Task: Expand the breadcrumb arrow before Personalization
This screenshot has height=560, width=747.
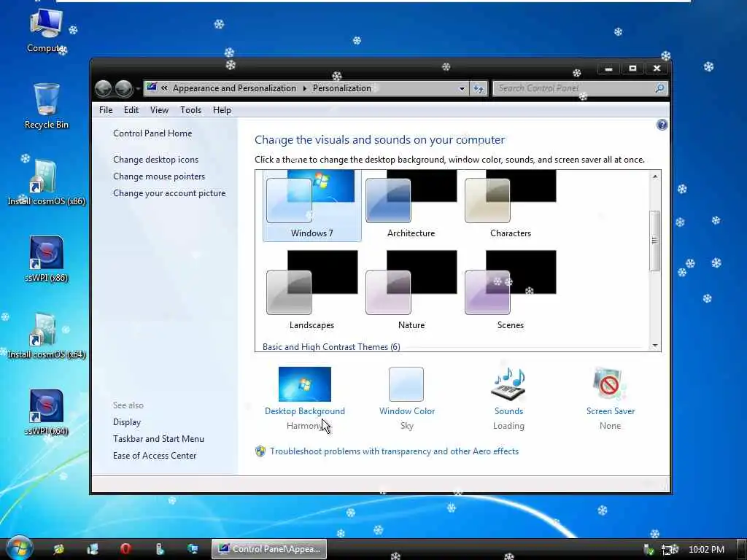Action: tap(304, 88)
